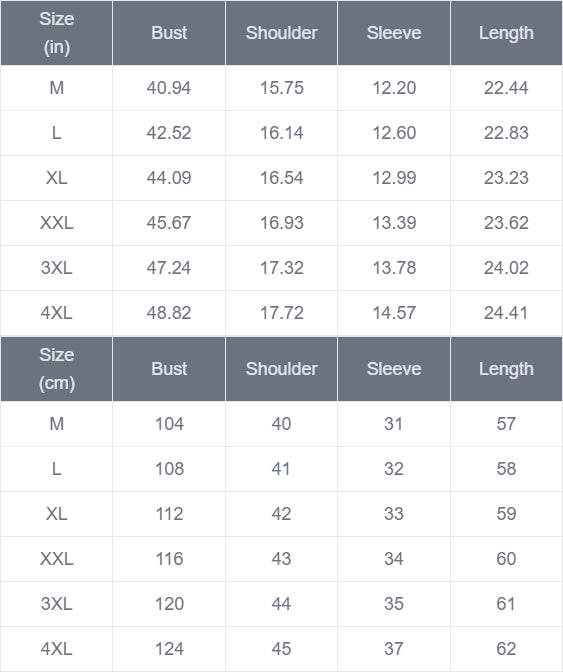Select the Shoulder header in the inches table
Viewport: 563px width, 672px height.
coord(282,33)
